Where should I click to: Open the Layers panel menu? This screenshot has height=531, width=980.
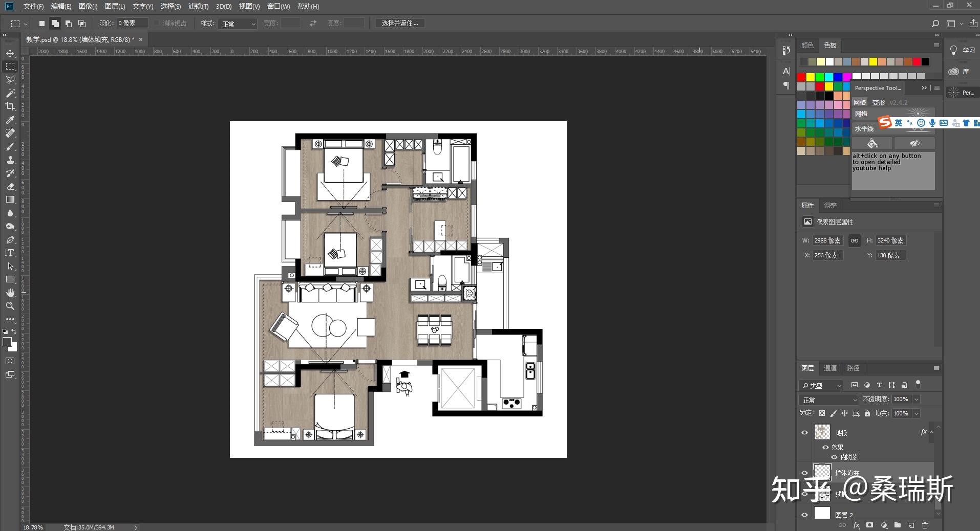[936, 368]
